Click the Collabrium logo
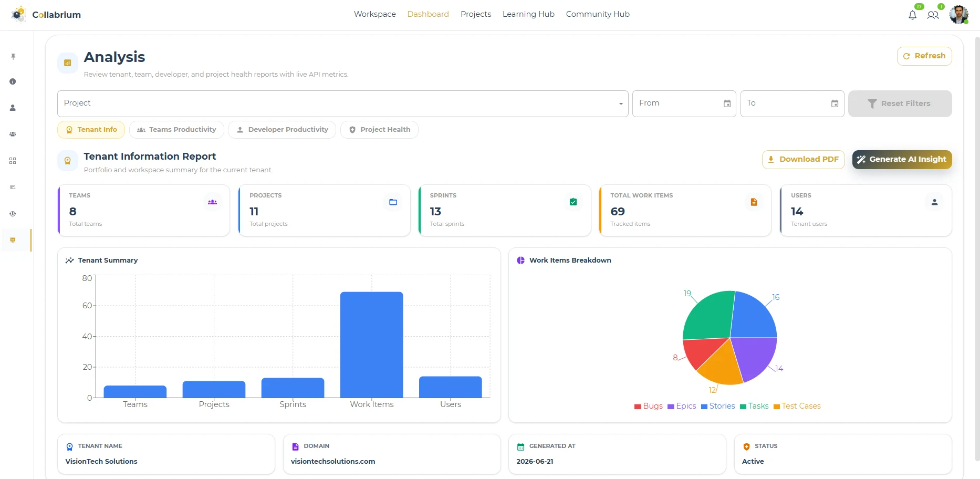 [x=46, y=15]
